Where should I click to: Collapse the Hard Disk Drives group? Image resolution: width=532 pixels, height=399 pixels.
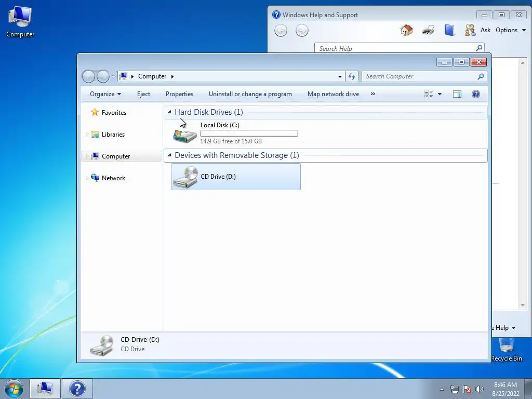coord(169,112)
